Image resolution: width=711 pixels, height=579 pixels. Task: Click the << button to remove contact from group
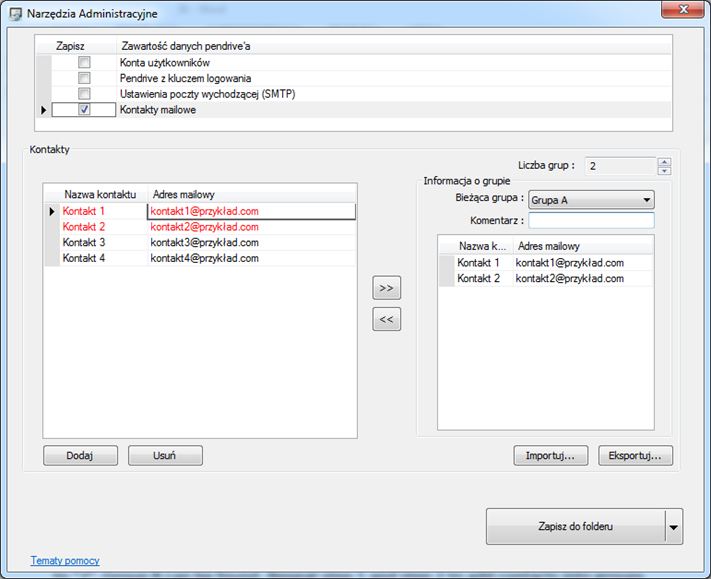(386, 319)
